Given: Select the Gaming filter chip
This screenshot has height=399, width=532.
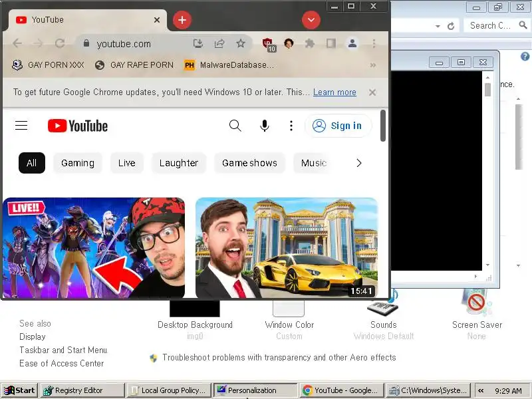Looking at the screenshot, I should pyautogui.click(x=78, y=163).
